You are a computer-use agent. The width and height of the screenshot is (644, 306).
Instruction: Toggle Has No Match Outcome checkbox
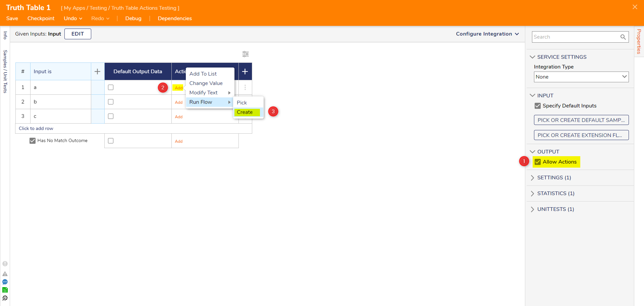click(33, 141)
